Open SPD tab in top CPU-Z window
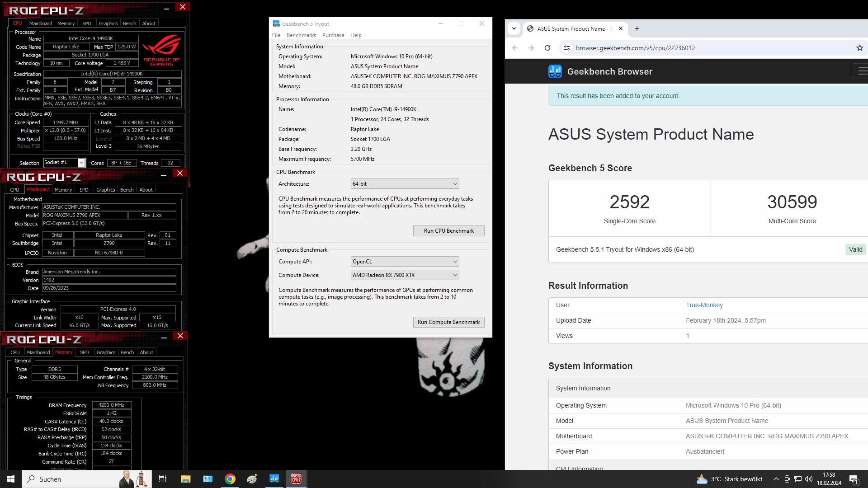Image resolution: width=868 pixels, height=488 pixels. [87, 23]
